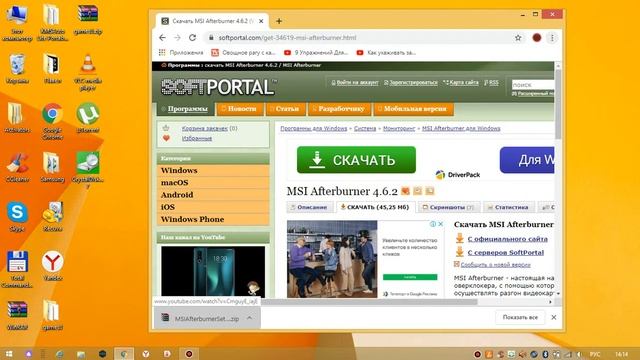Viewport: 640px width, 360px height.
Task: Click Сообщить о новой версии link
Action: coord(496,265)
